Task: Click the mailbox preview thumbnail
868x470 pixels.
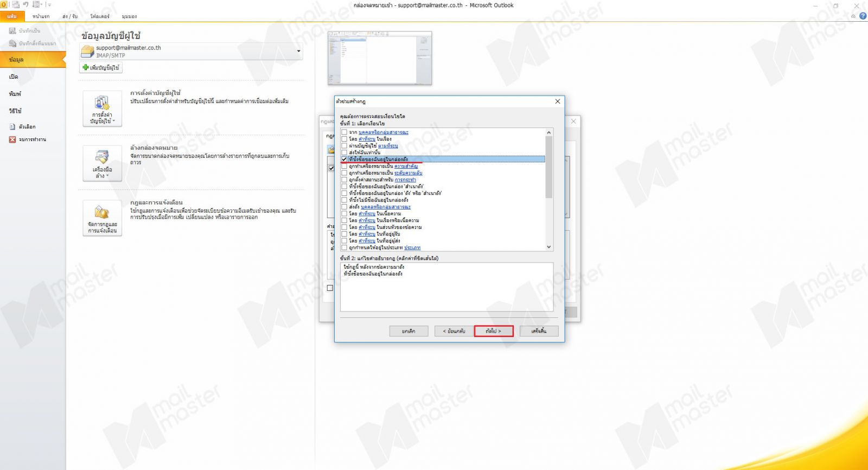Action: [x=380, y=58]
